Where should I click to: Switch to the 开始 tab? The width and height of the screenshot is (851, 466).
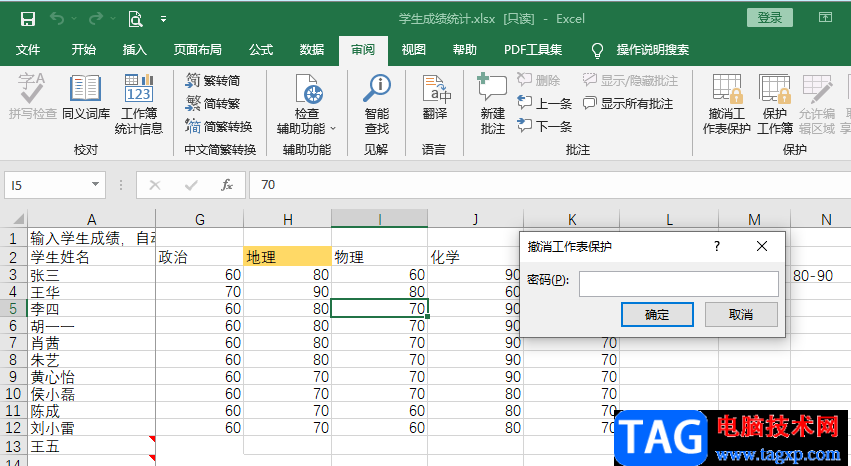[84, 50]
